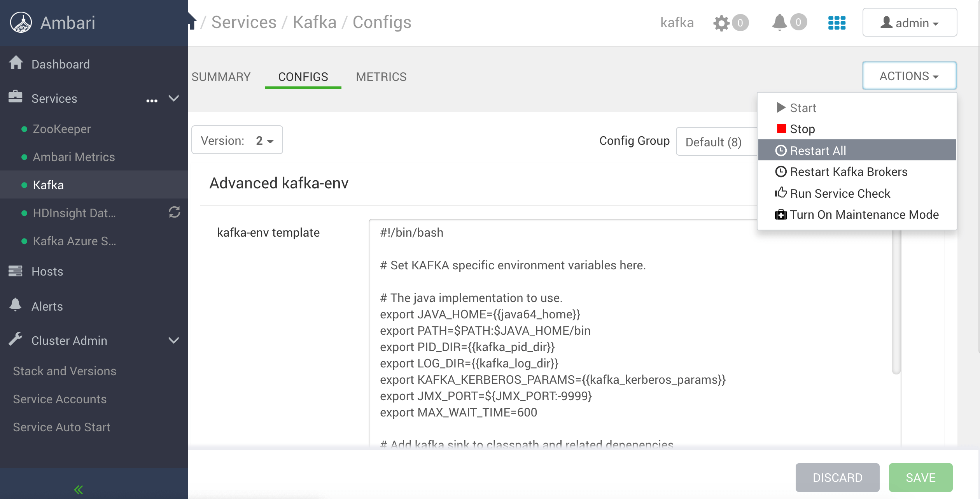Click the Dashboard home icon in sidebar

click(16, 63)
